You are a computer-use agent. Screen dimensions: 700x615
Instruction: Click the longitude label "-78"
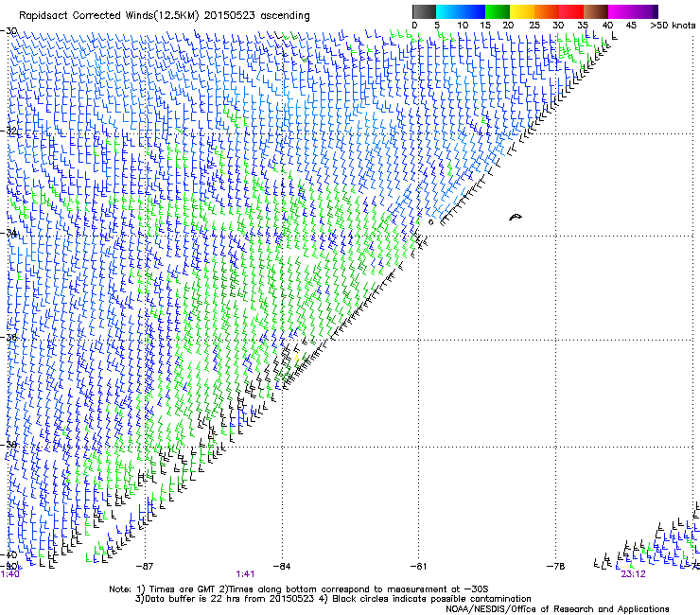pyautogui.click(x=555, y=567)
